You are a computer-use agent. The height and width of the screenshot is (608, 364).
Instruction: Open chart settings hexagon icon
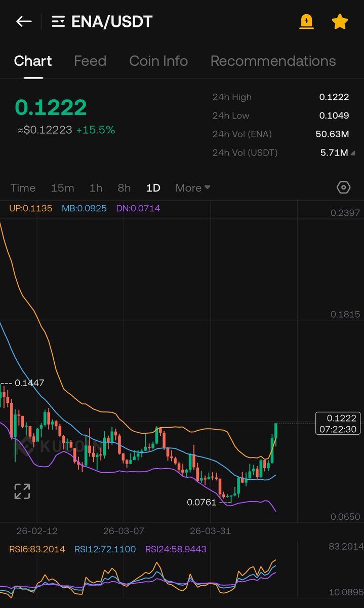point(343,187)
